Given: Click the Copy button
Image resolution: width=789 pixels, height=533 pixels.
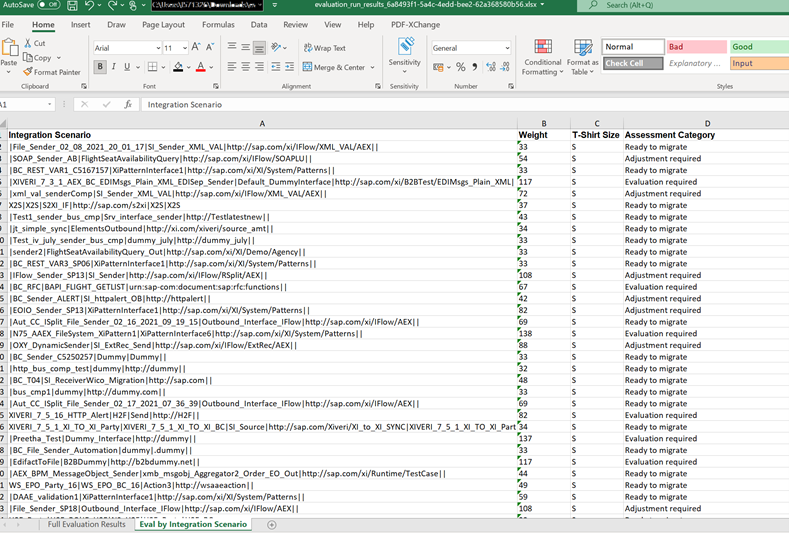Looking at the screenshot, I should click(38, 57).
